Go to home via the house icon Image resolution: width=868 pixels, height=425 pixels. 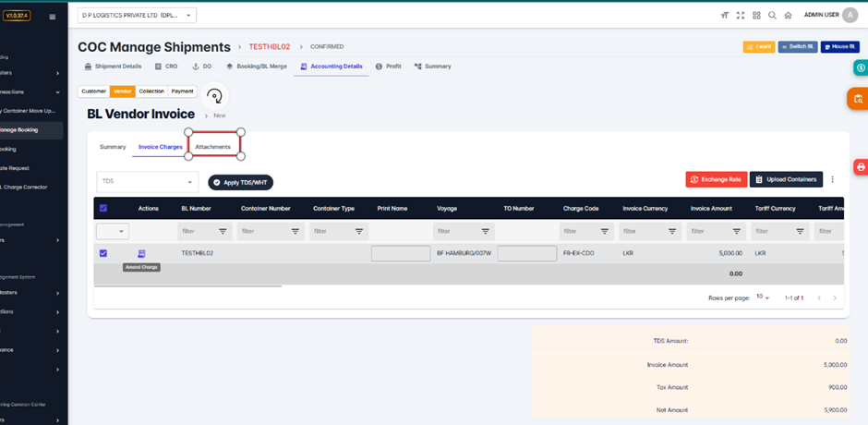tap(788, 16)
